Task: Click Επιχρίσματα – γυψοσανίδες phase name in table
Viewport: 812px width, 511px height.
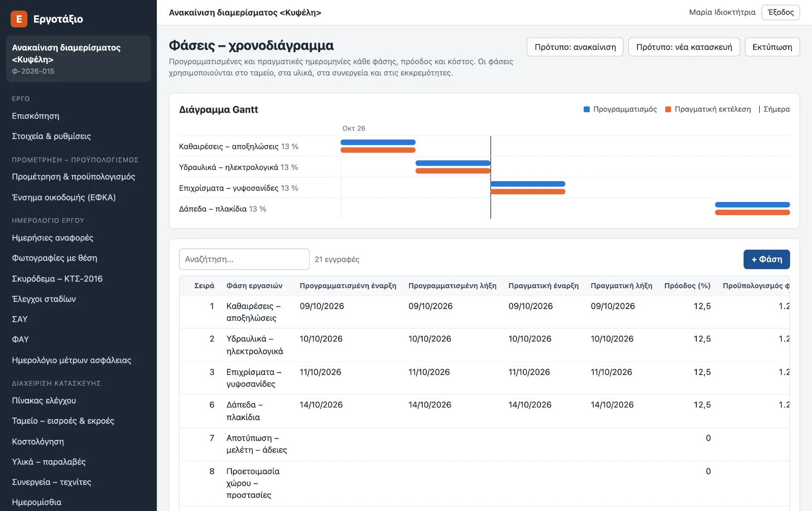Action: coord(254,378)
